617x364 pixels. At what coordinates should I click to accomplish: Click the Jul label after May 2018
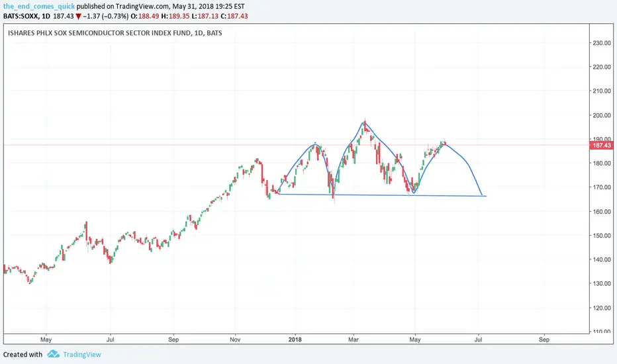(478, 340)
